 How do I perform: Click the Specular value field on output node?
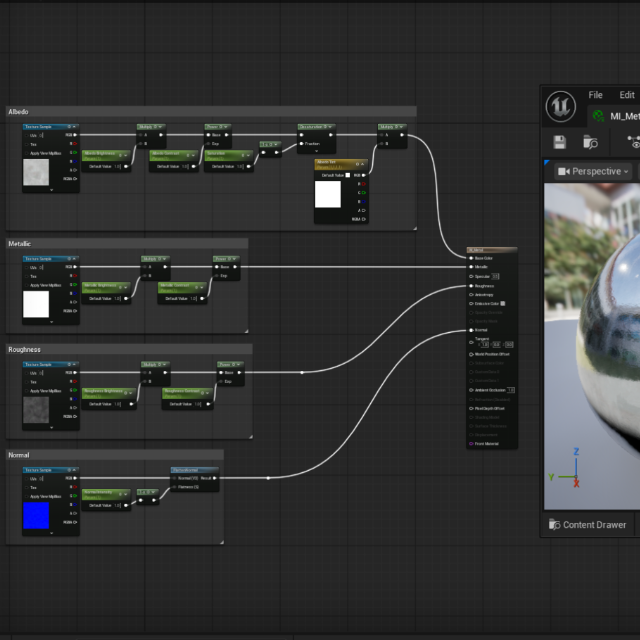(495, 276)
